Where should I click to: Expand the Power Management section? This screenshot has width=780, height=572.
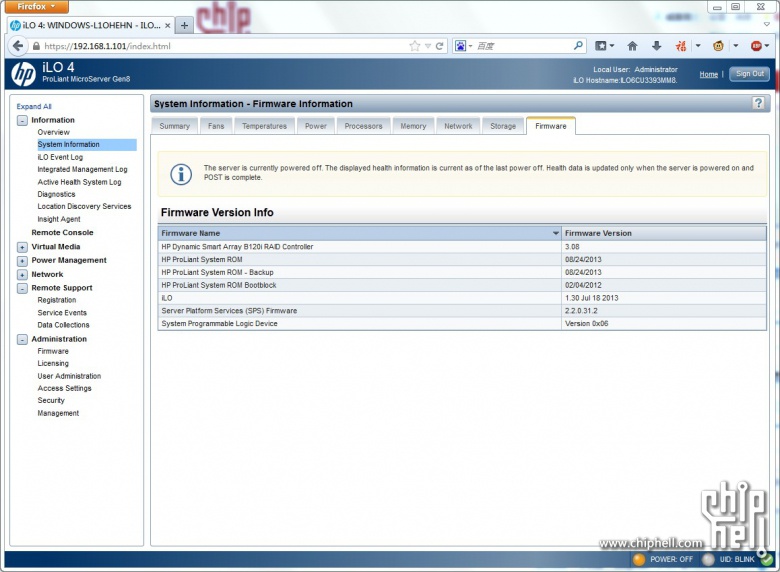tap(22, 261)
